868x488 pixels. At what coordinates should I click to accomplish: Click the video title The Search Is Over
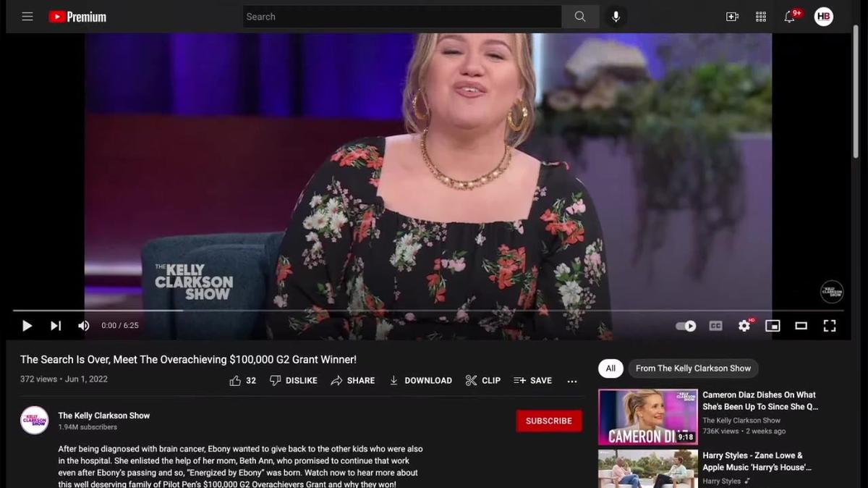188,360
